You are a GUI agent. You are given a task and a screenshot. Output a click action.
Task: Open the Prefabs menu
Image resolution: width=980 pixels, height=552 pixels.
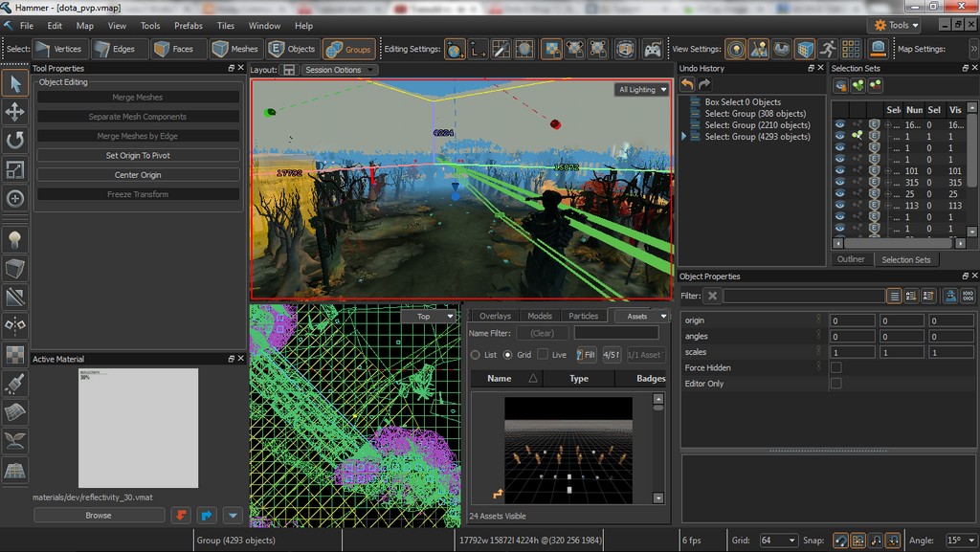[x=188, y=26]
